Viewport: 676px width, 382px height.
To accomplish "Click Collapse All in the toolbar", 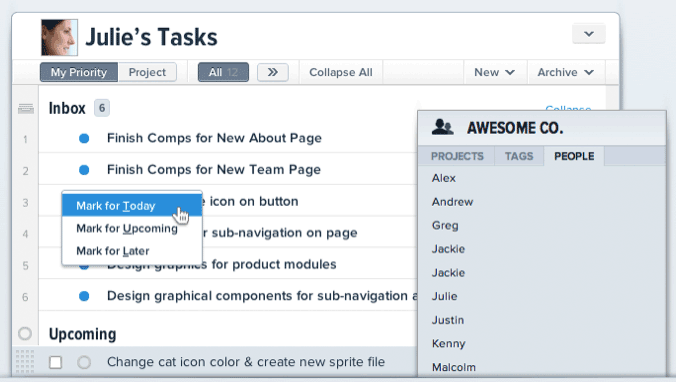I will [x=341, y=72].
